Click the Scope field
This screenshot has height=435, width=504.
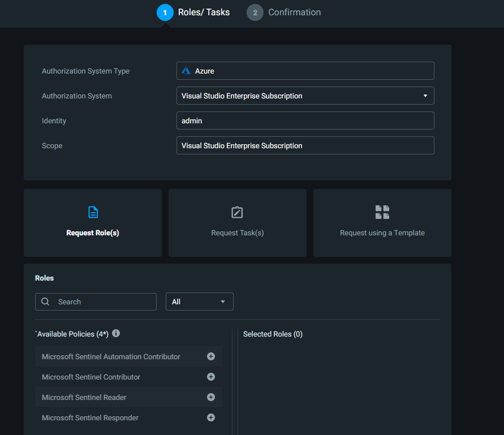pos(305,145)
